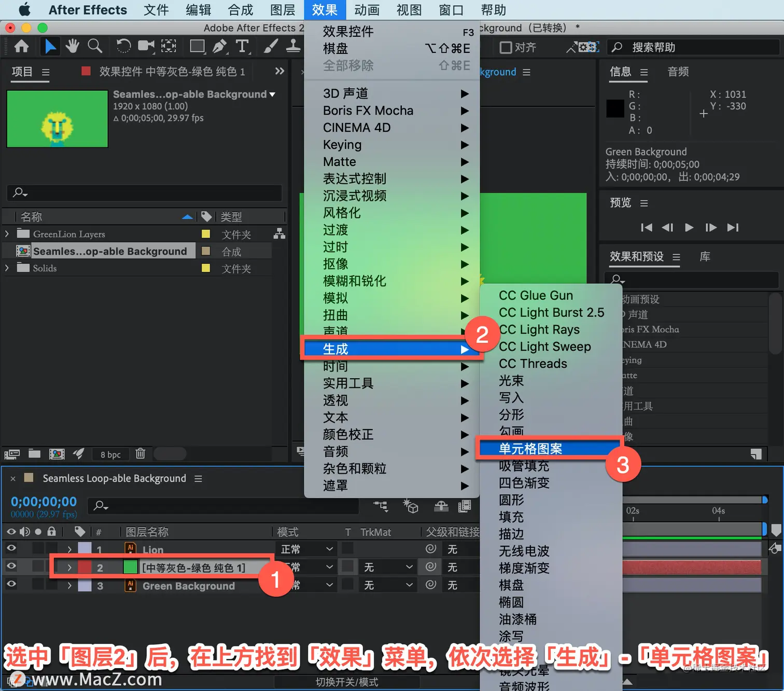Open the Composition Mini-Flowchart icon in timeline
This screenshot has width=784, height=691.
381,506
